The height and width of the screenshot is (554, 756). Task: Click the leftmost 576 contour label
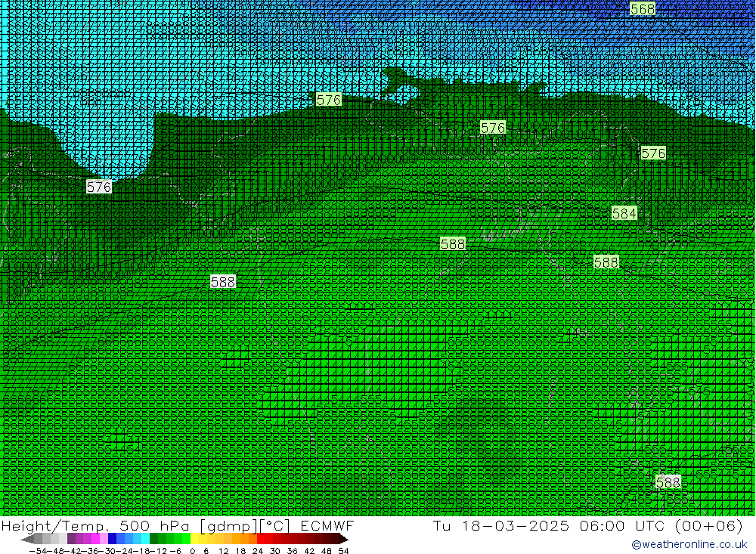tap(99, 187)
